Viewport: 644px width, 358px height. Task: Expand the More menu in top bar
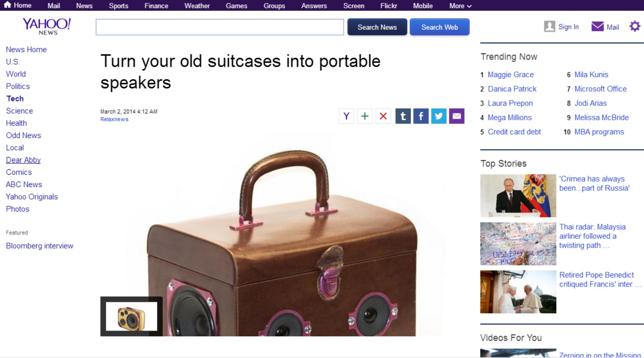[x=460, y=6]
